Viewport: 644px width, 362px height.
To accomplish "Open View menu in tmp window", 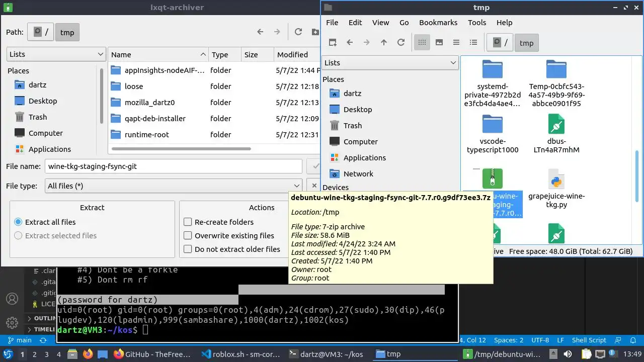I will [x=380, y=23].
